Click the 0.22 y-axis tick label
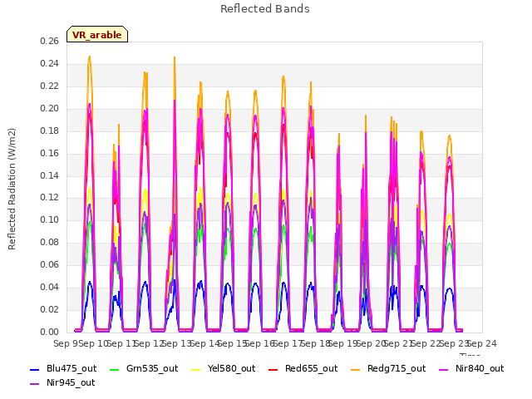This screenshot has width=532, height=399. (x=49, y=86)
